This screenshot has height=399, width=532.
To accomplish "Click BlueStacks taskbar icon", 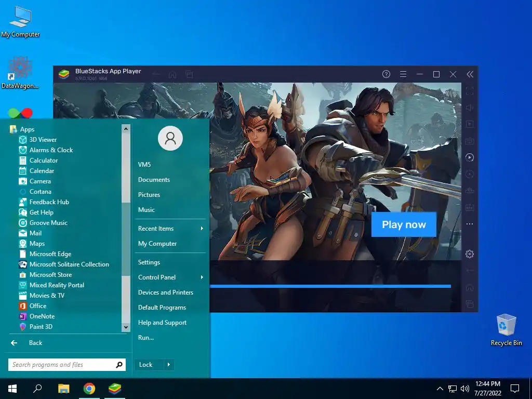I will coord(115,389).
